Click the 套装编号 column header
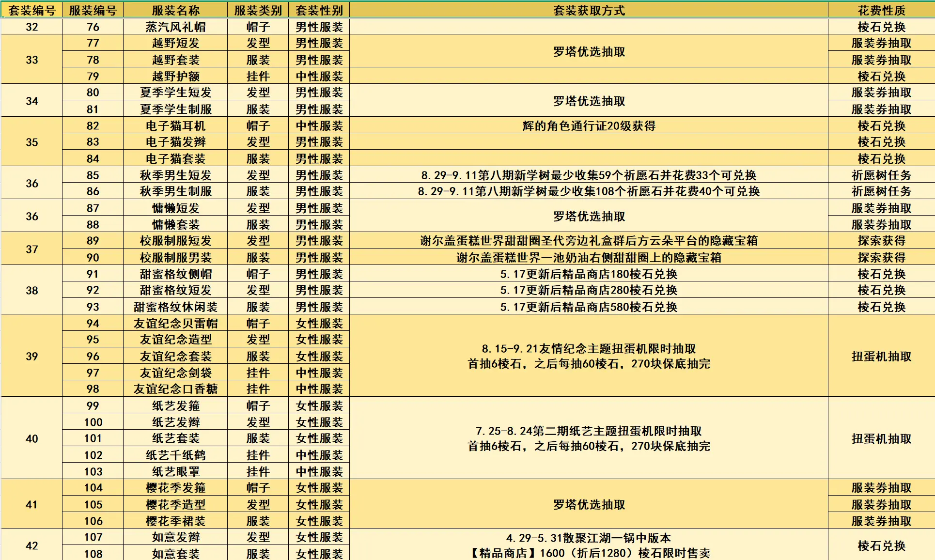935x560 pixels. click(31, 10)
